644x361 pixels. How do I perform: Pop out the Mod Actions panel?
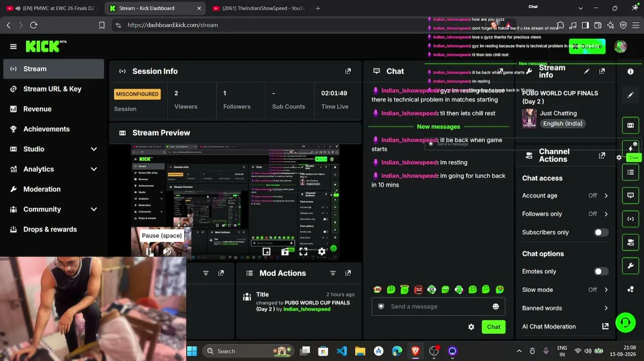(348, 273)
